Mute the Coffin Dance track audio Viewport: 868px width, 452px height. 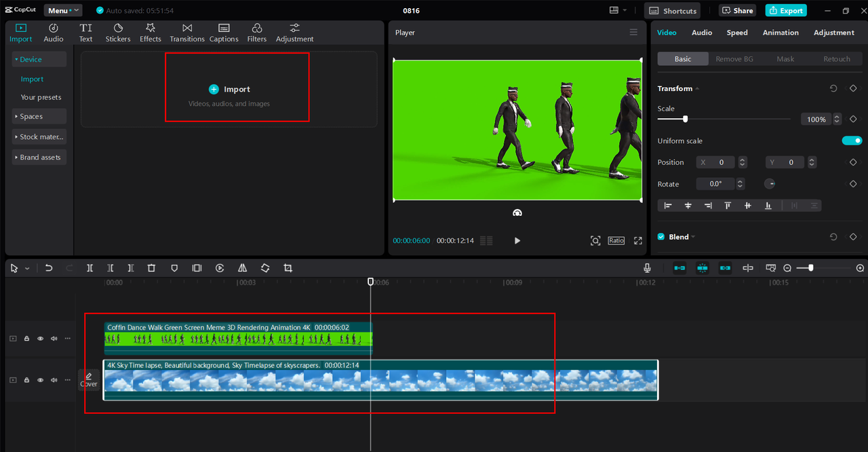click(54, 338)
